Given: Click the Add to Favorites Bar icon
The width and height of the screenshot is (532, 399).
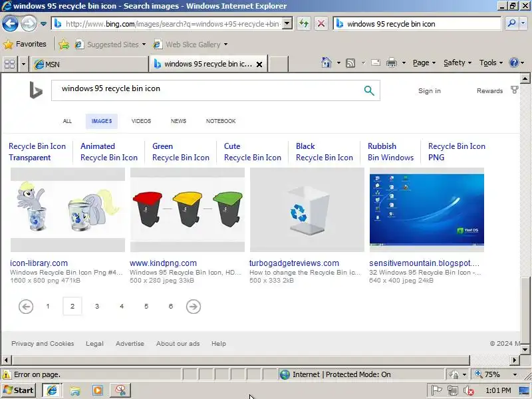Looking at the screenshot, I should [x=63, y=45].
